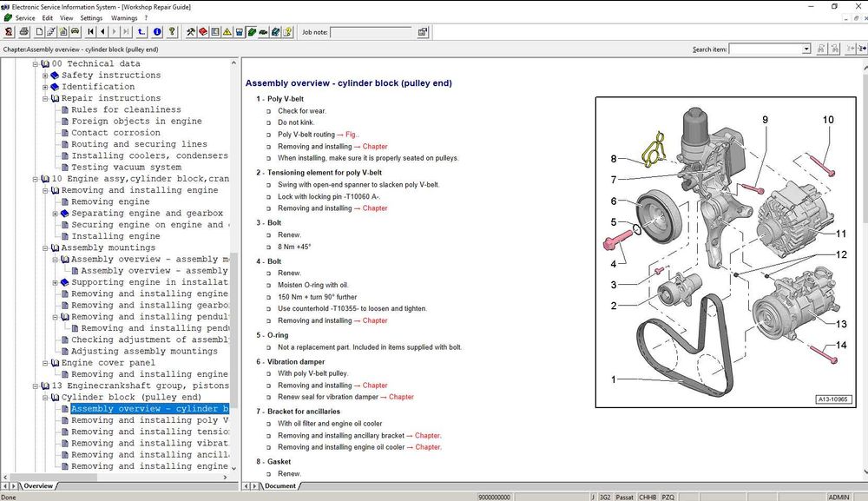
Task: Jump to first page with skip-back arrow
Action: (x=91, y=32)
